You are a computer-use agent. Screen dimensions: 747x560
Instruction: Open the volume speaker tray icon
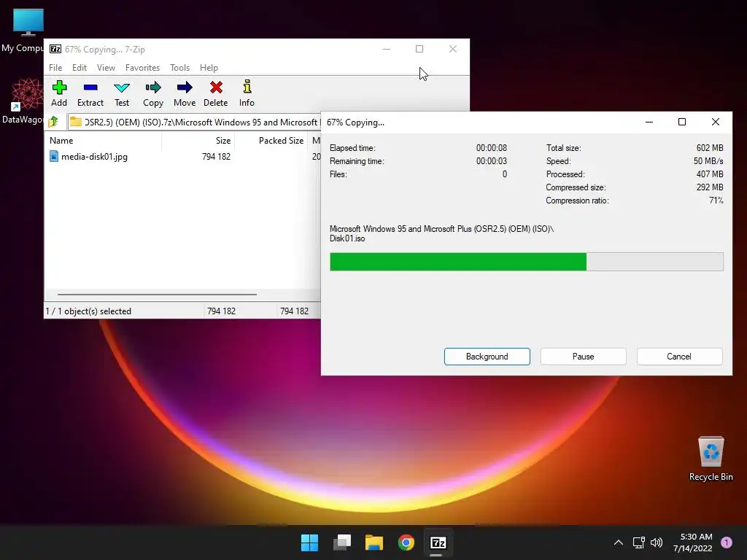pyautogui.click(x=657, y=542)
